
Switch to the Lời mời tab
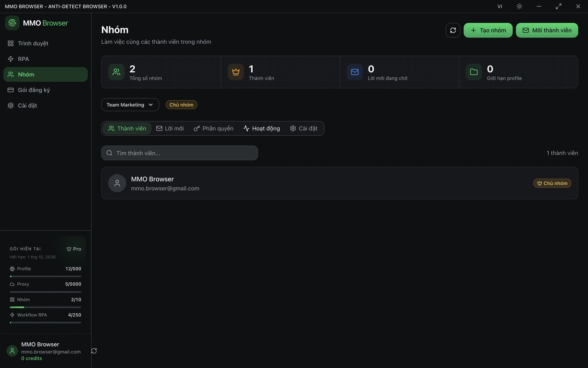(170, 128)
